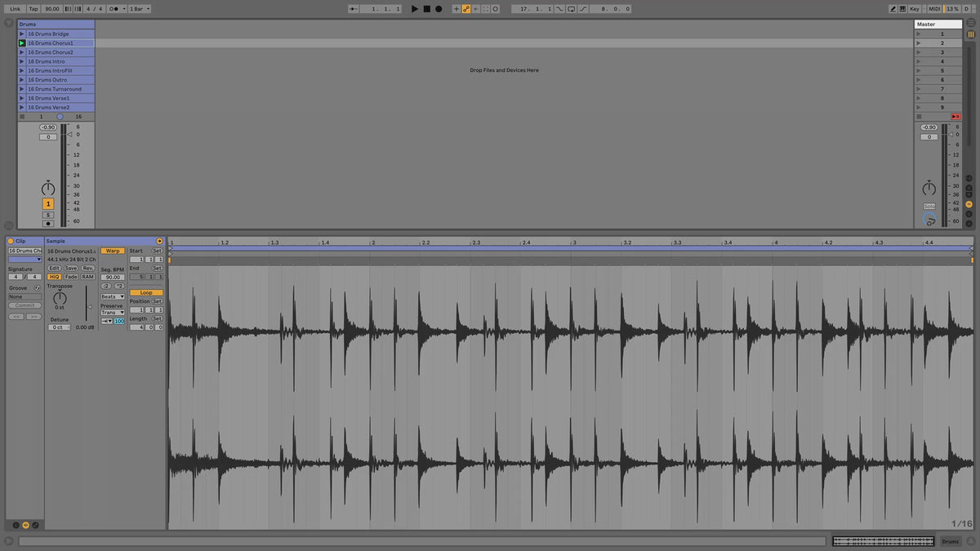This screenshot has width=980, height=551.
Task: Arm the Drums track for recording
Action: point(48,223)
